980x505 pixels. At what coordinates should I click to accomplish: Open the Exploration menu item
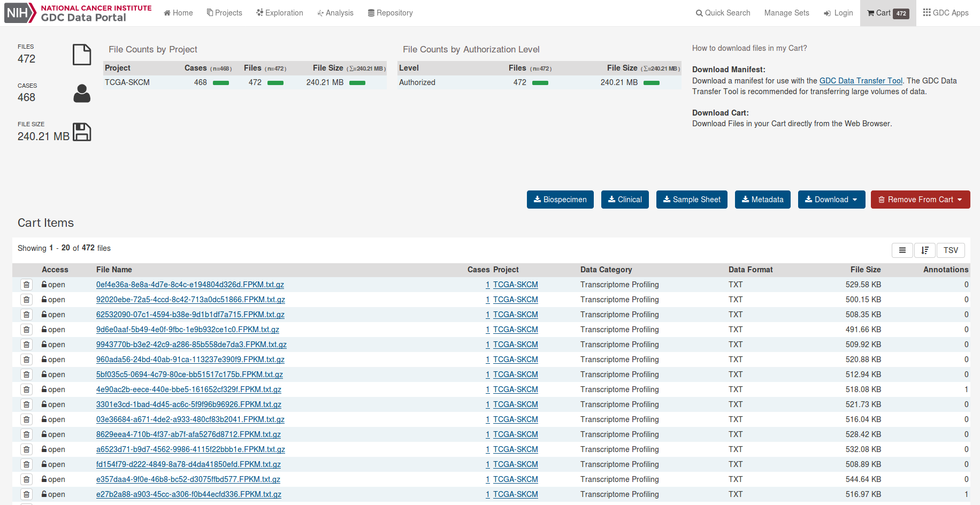click(280, 13)
